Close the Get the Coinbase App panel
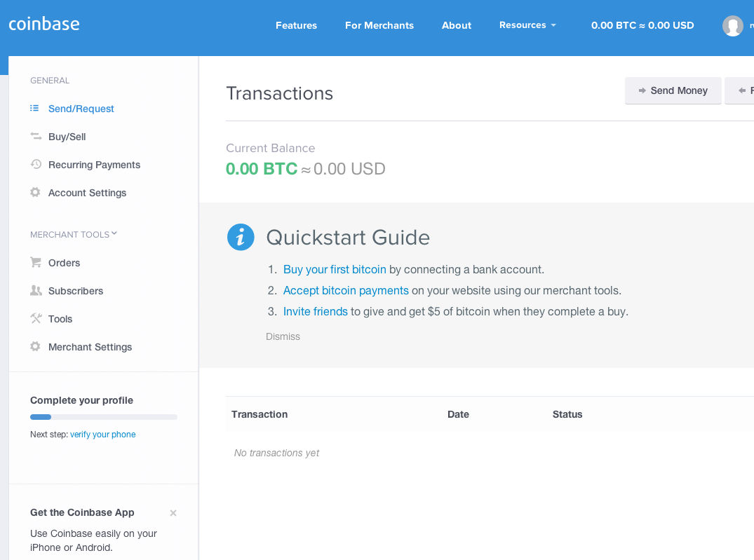This screenshot has height=560, width=754. (x=173, y=513)
